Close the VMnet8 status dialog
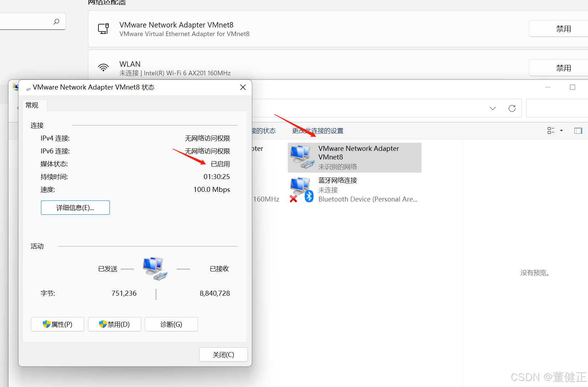 point(243,87)
